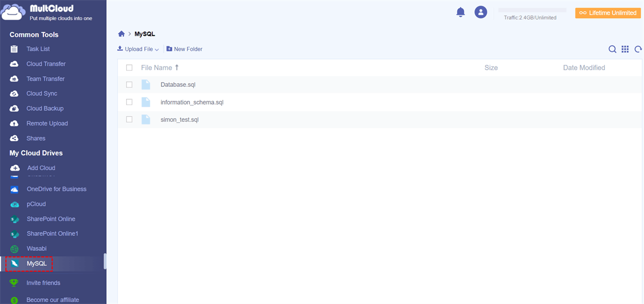
Task: Click the traffic usage progress bar
Action: [x=532, y=10]
